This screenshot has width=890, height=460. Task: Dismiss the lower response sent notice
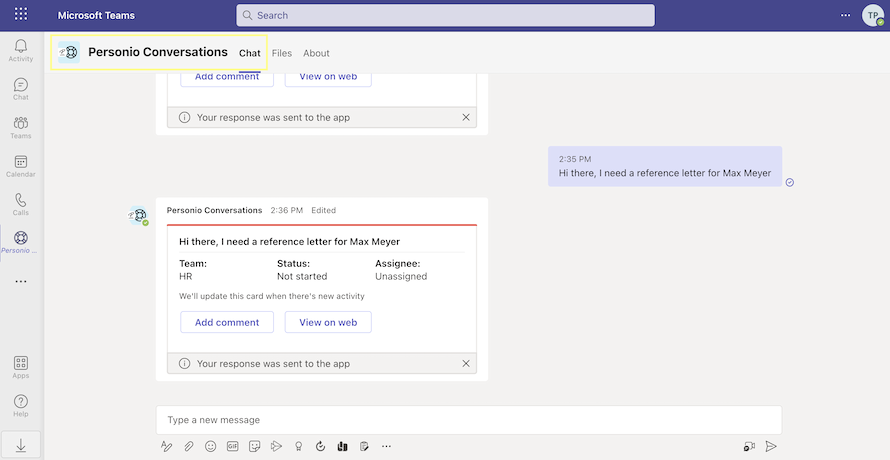point(466,363)
